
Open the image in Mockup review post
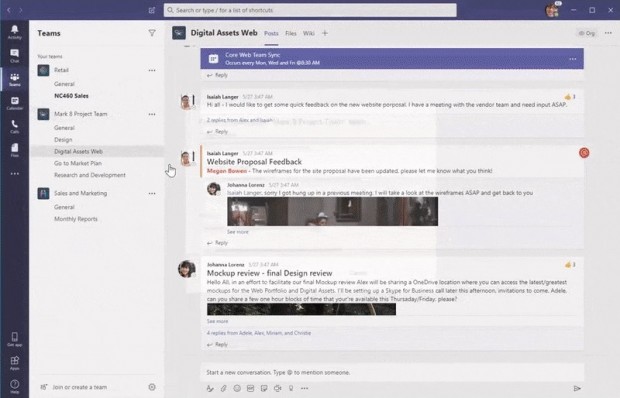click(301, 309)
